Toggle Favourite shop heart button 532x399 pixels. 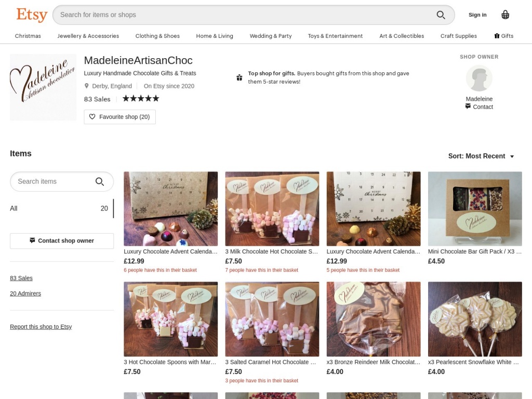(x=119, y=117)
